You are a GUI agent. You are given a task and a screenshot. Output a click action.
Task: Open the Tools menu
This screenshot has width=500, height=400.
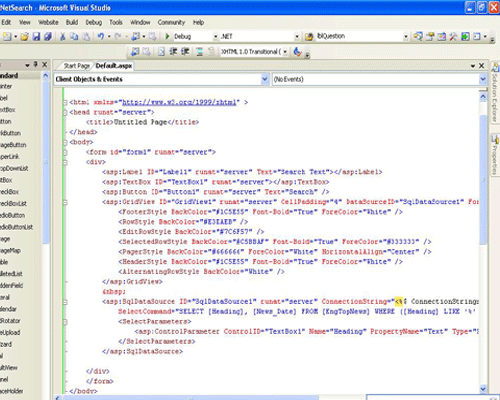[116, 22]
